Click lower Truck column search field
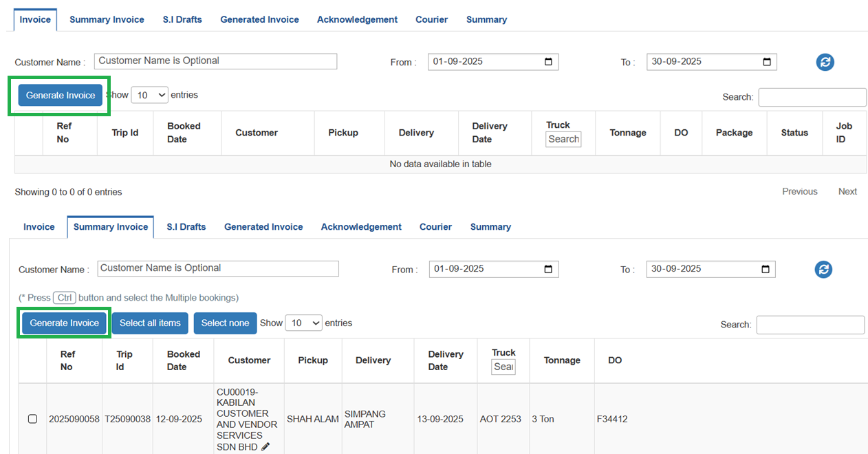The width and height of the screenshot is (868, 454). click(x=503, y=367)
